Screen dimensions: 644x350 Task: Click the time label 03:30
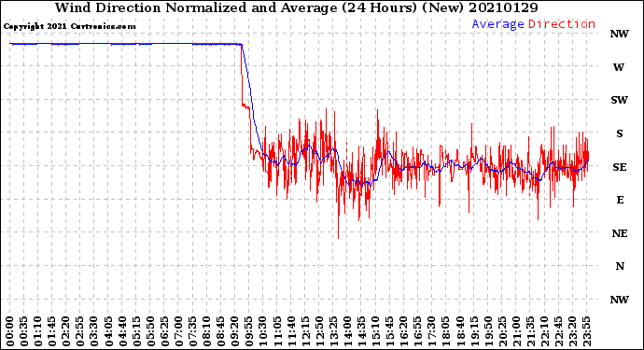coord(94,331)
